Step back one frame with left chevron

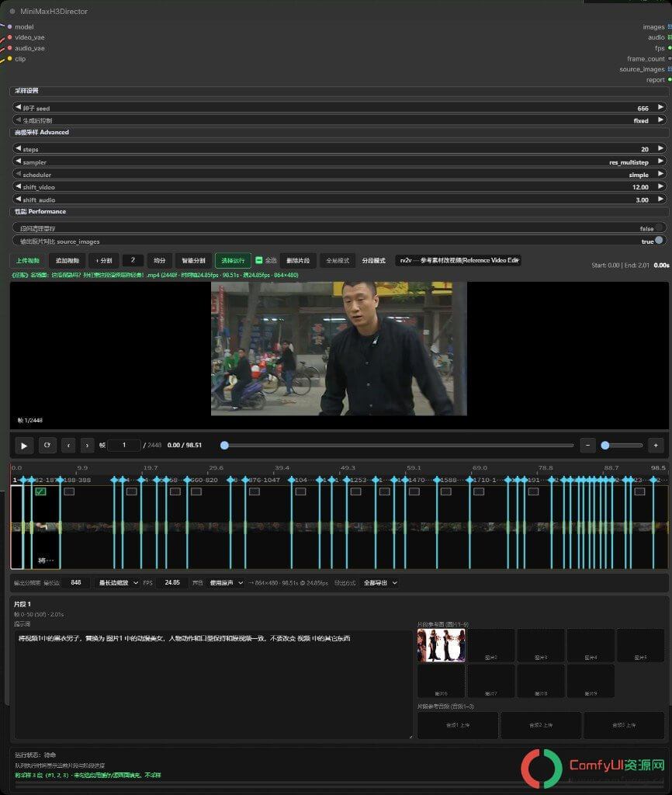pyautogui.click(x=68, y=445)
